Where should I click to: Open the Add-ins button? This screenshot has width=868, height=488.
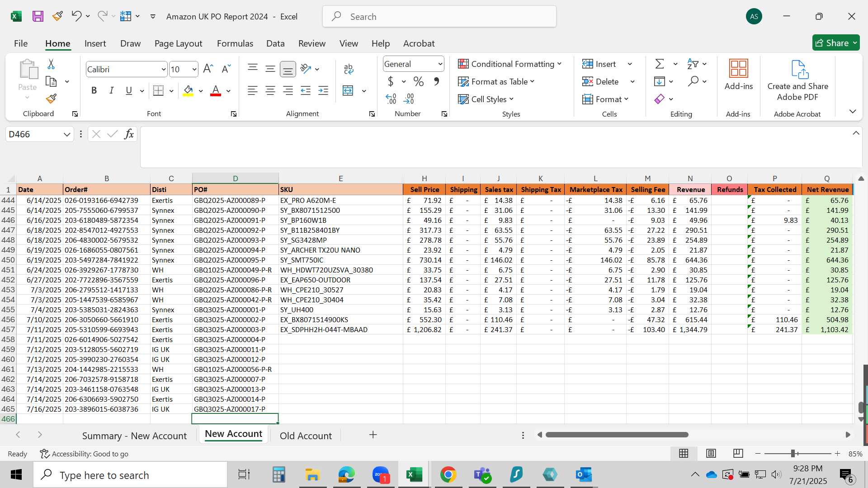[739, 75]
